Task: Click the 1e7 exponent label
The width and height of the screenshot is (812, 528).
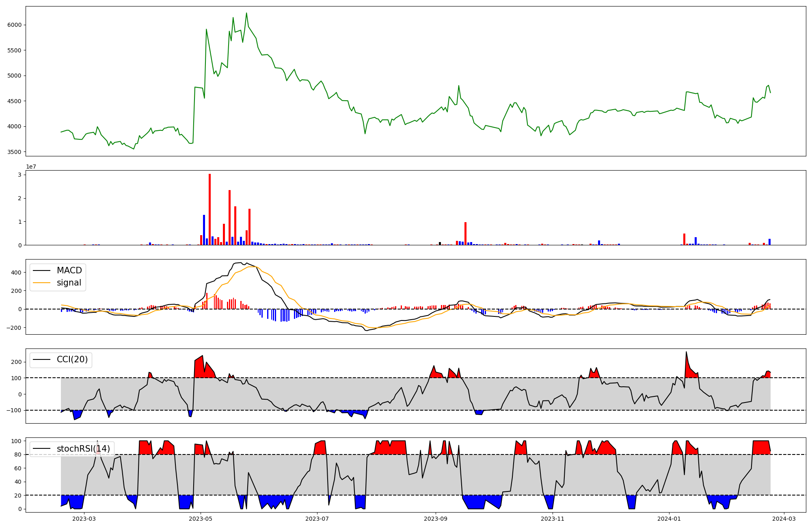Action: [31, 167]
